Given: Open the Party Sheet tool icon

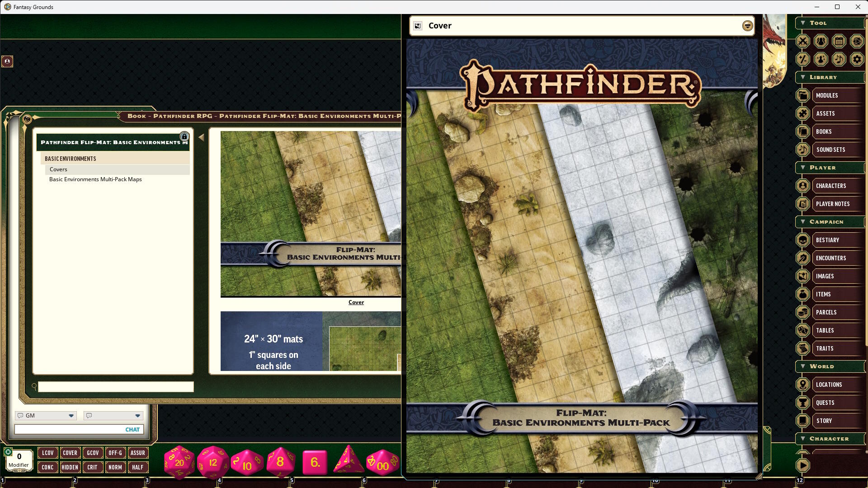Looking at the screenshot, I should (x=821, y=41).
